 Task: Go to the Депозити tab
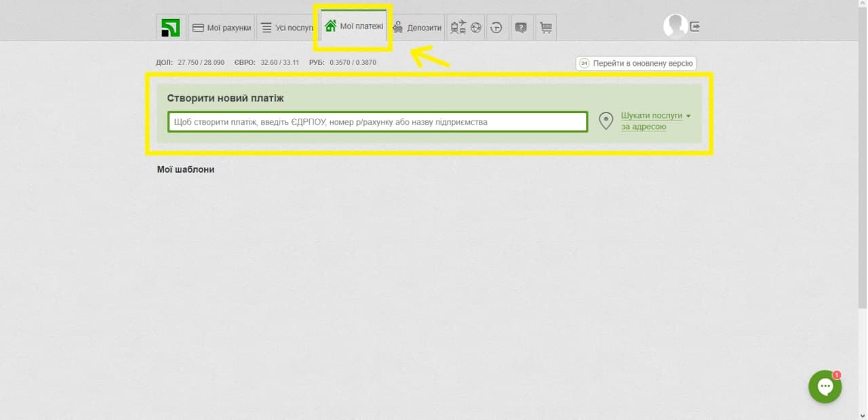(417, 28)
